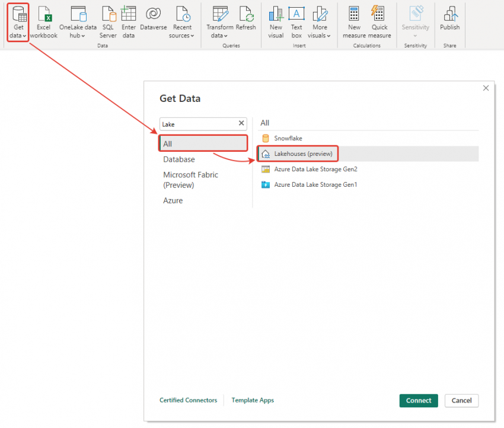Clear the search box text
Viewport: 504px width, 428px height.
(241, 123)
